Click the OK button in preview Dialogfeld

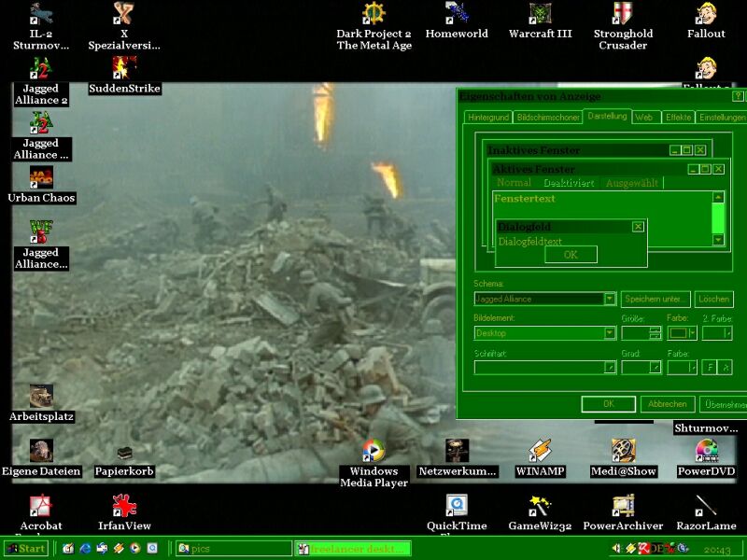[x=571, y=254]
